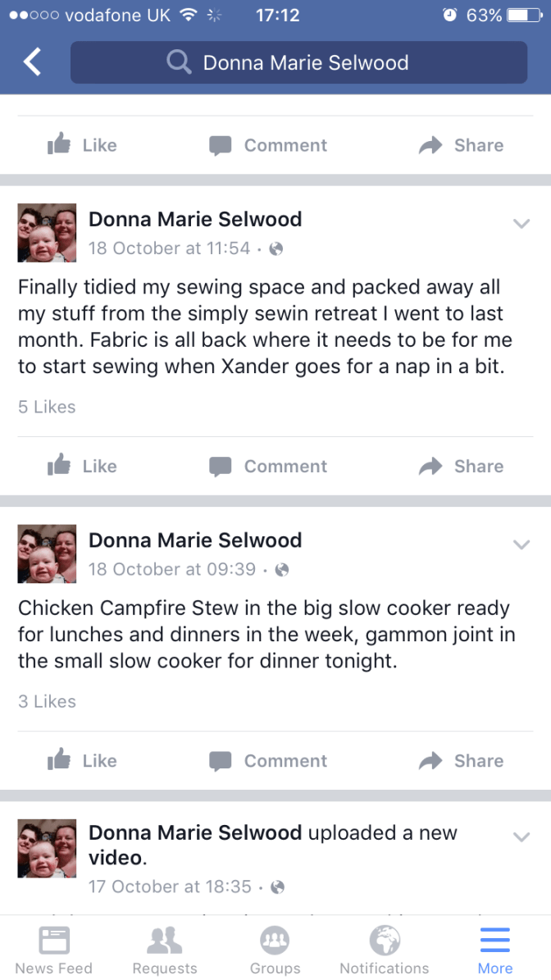The image size is (551, 980).
Task: Tap globe privacy icon on 11:54 post
Action: [276, 248]
